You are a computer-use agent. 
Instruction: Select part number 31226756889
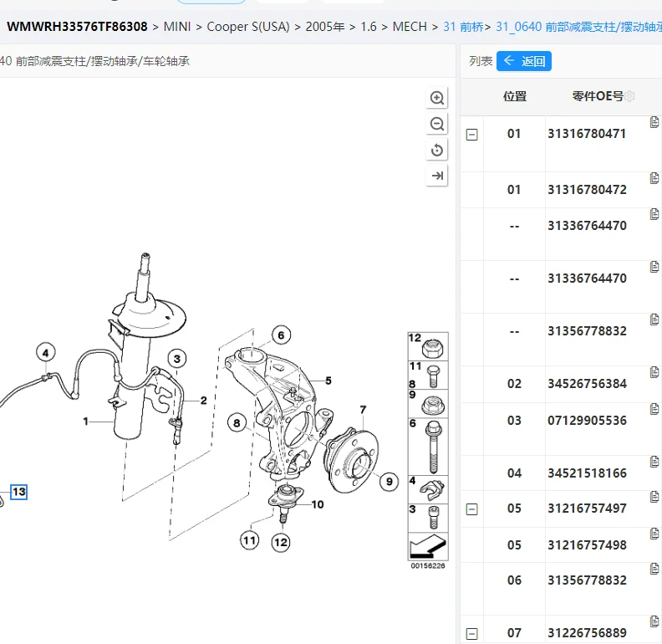pos(587,633)
